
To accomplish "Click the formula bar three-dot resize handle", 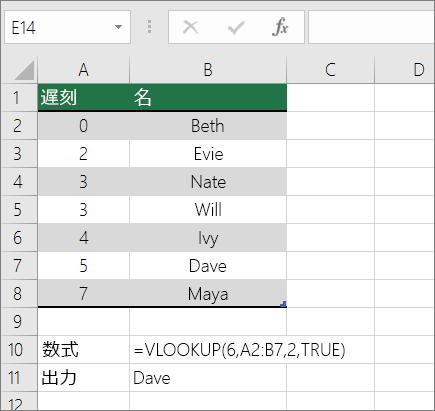I will 149,27.
